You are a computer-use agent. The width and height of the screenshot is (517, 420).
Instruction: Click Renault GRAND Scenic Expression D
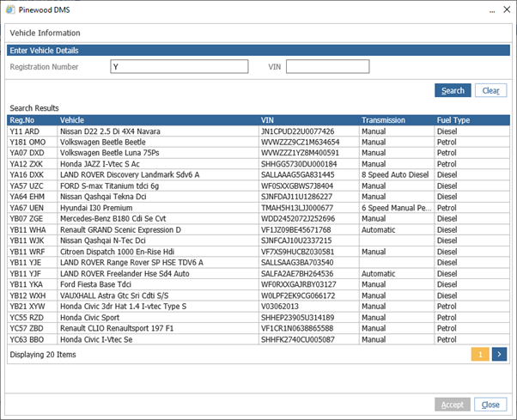coord(120,230)
